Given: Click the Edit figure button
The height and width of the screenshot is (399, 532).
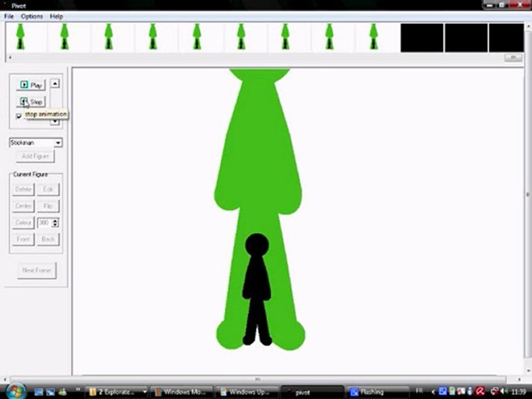Looking at the screenshot, I should tap(48, 190).
